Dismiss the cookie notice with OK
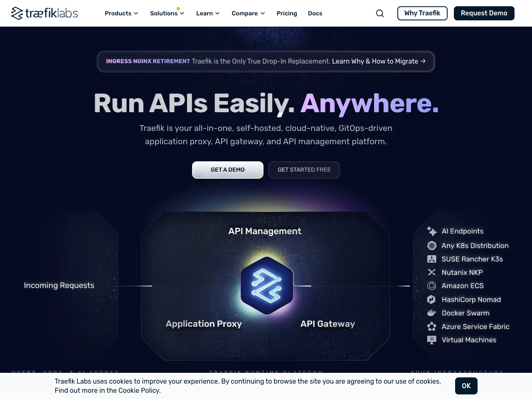 466,386
